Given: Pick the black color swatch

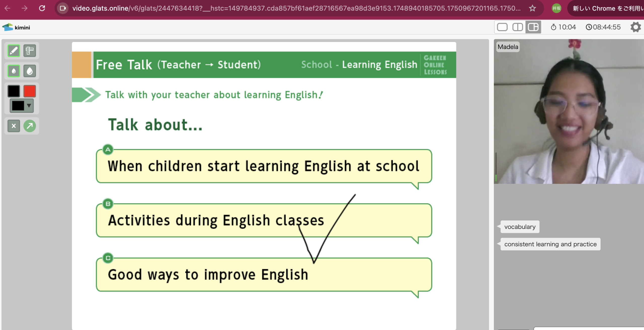Looking at the screenshot, I should 14,91.
